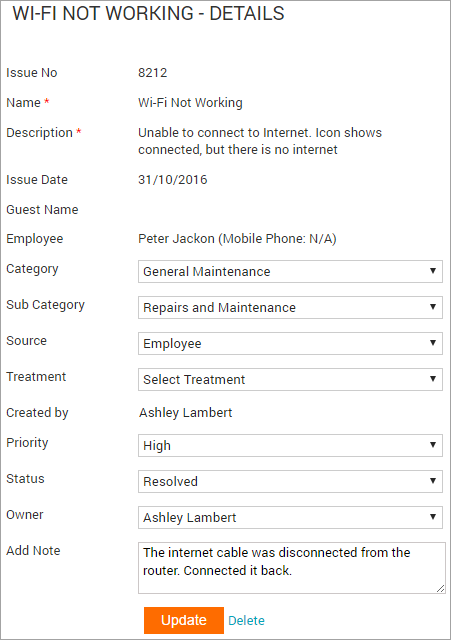Change the Priority dropdown from High
This screenshot has height=640, width=451.
coord(290,445)
